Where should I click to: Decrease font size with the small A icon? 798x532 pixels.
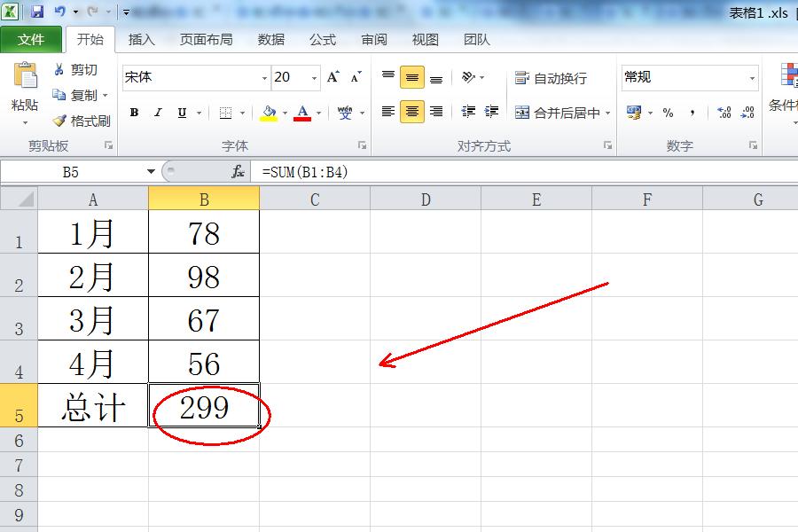click(356, 77)
